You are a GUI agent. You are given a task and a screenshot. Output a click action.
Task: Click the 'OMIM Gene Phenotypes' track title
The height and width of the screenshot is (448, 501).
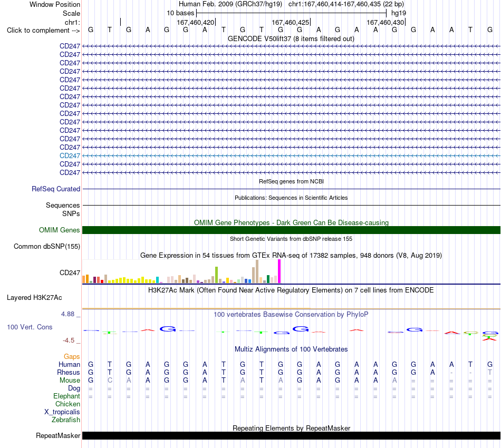[291, 222]
